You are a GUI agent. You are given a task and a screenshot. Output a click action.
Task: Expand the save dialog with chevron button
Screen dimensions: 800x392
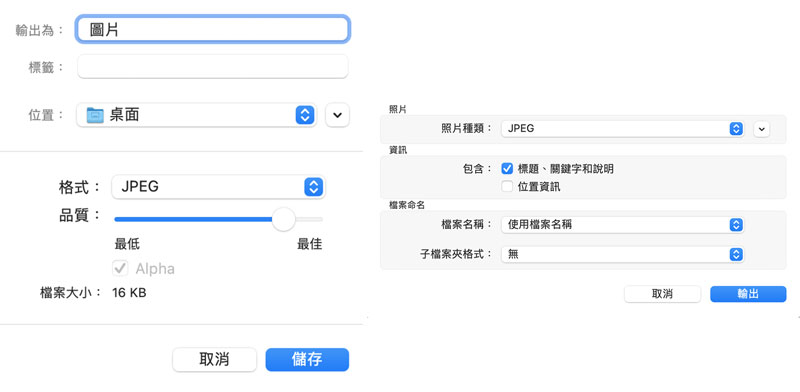click(337, 115)
